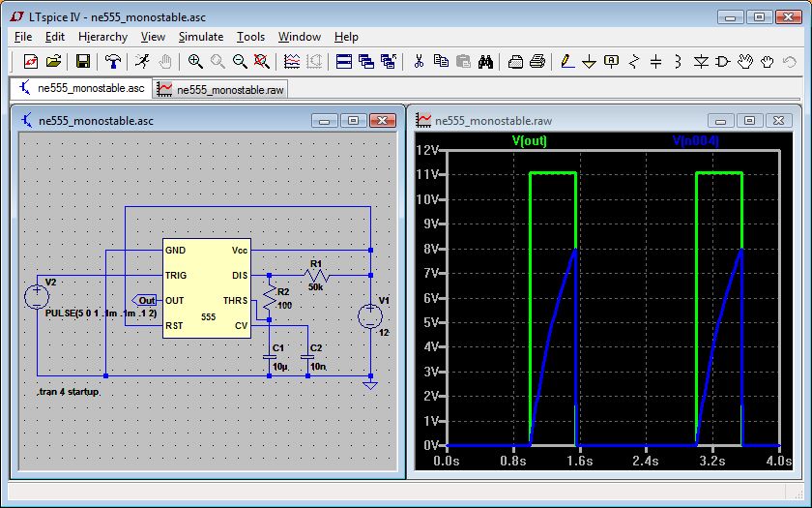Click the C1 10µ capacitor
Image resolution: width=812 pixels, height=508 pixels.
270,357
